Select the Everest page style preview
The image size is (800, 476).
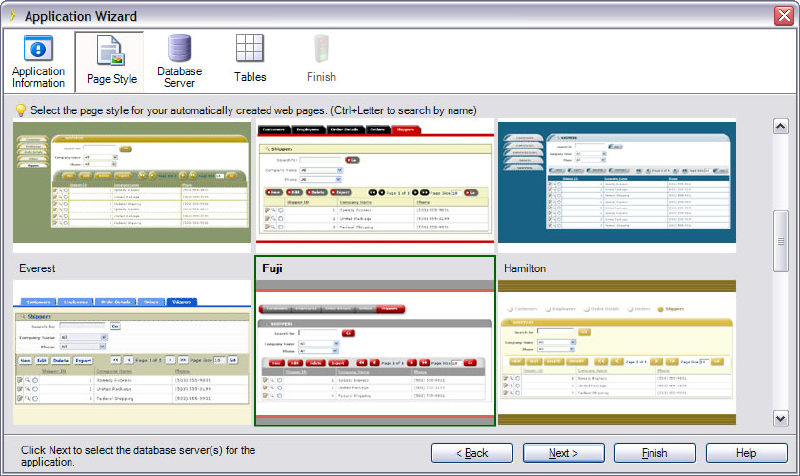pos(132,352)
